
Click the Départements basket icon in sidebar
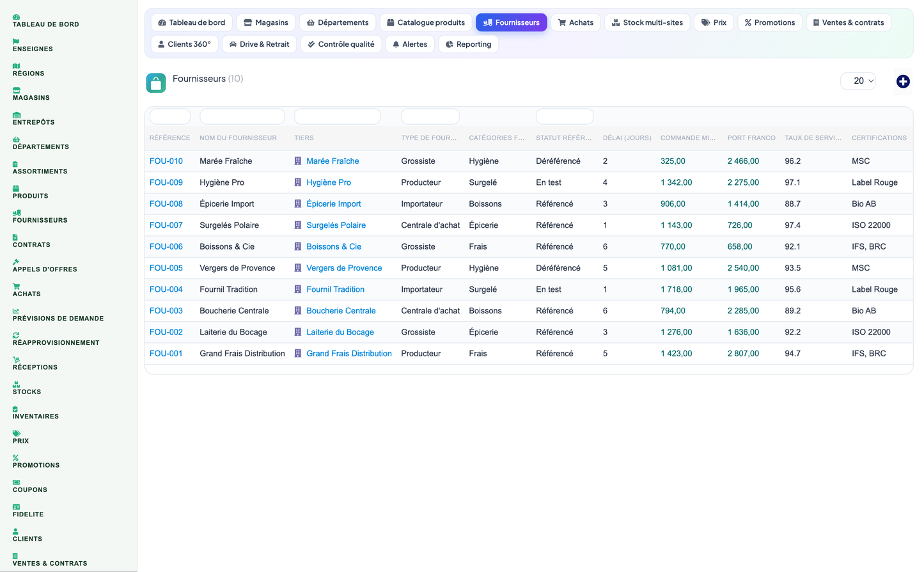[x=16, y=139]
